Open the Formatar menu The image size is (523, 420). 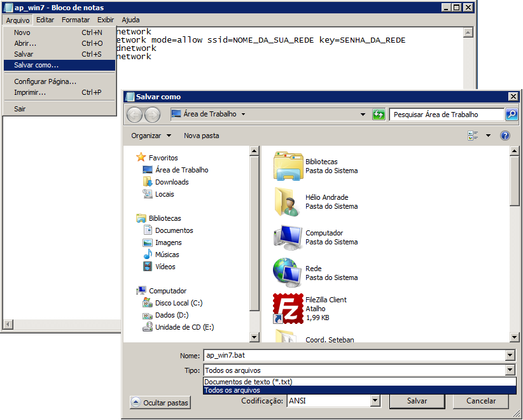click(x=76, y=20)
